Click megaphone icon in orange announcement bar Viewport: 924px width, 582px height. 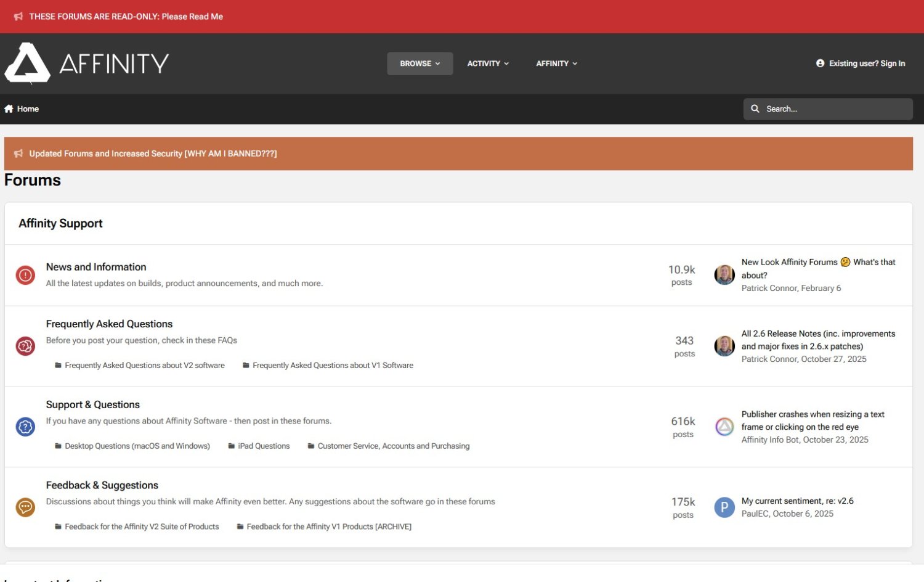point(18,154)
